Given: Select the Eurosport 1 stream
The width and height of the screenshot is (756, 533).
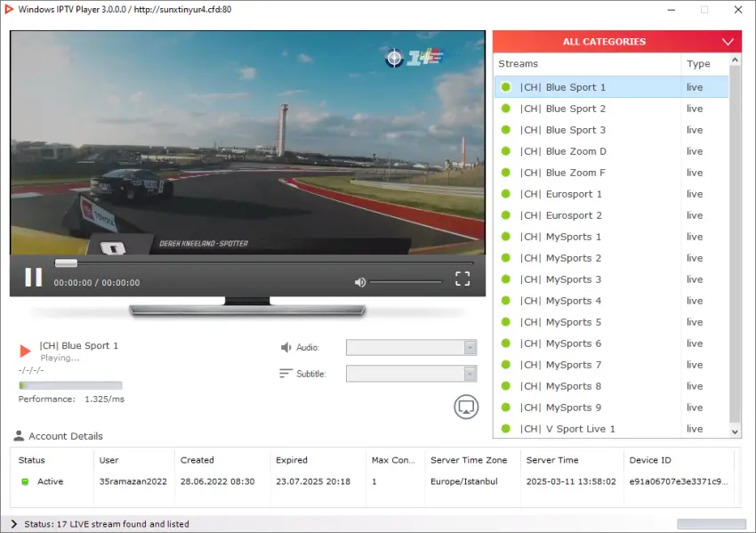Looking at the screenshot, I should pos(611,194).
